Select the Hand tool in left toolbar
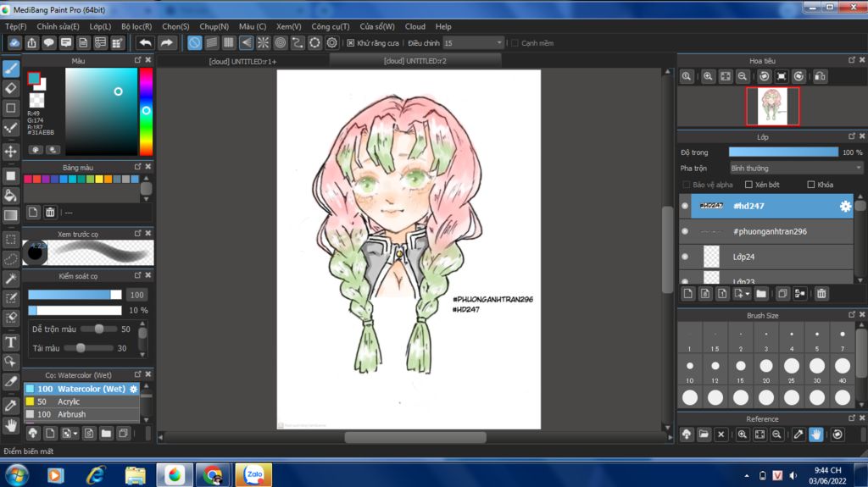 11,425
